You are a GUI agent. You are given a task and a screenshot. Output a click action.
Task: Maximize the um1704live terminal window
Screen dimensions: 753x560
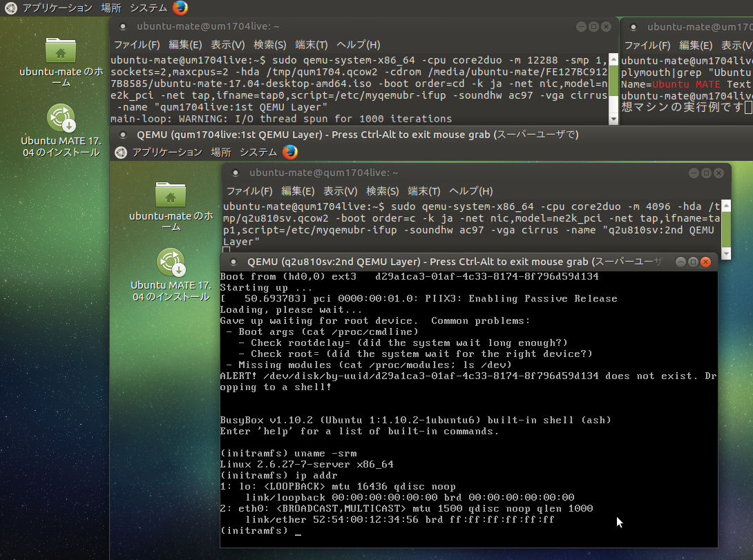593,26
